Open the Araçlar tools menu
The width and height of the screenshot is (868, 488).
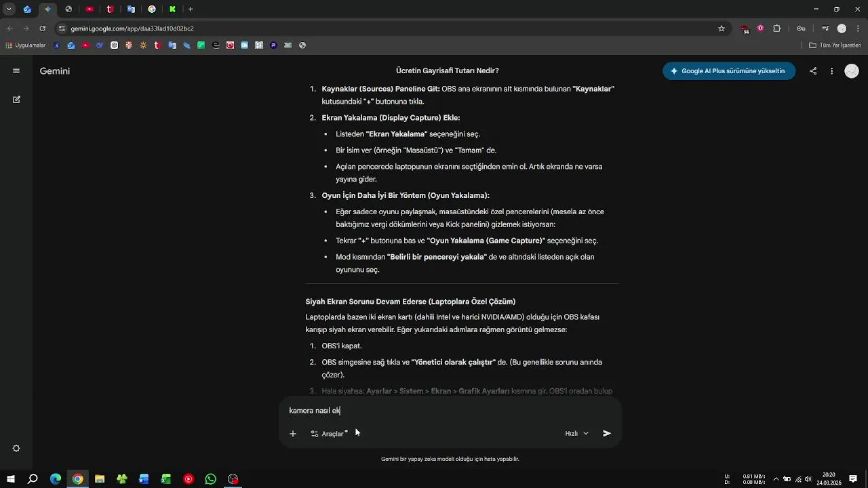(x=329, y=434)
